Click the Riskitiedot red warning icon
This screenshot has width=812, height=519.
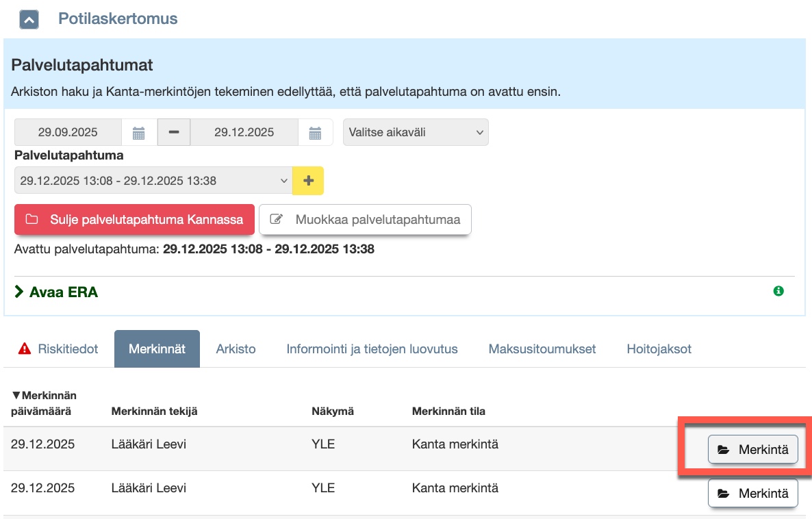click(25, 349)
